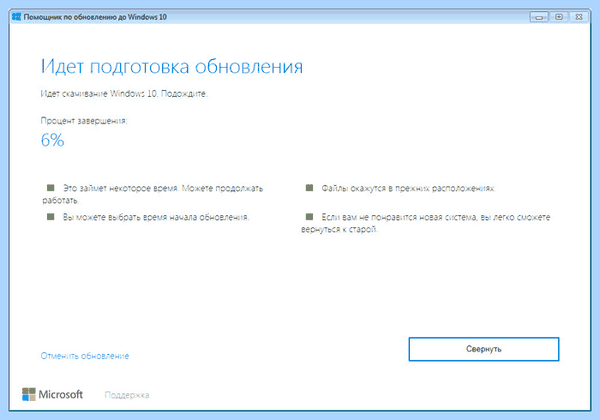Click the label Процент завершения:
Screen dimensions: 600x420
(x=84, y=121)
